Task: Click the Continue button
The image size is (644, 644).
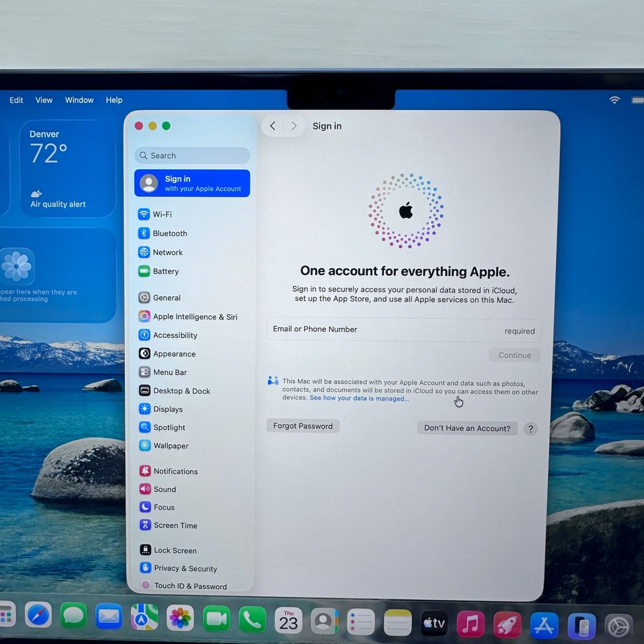Action: [515, 355]
